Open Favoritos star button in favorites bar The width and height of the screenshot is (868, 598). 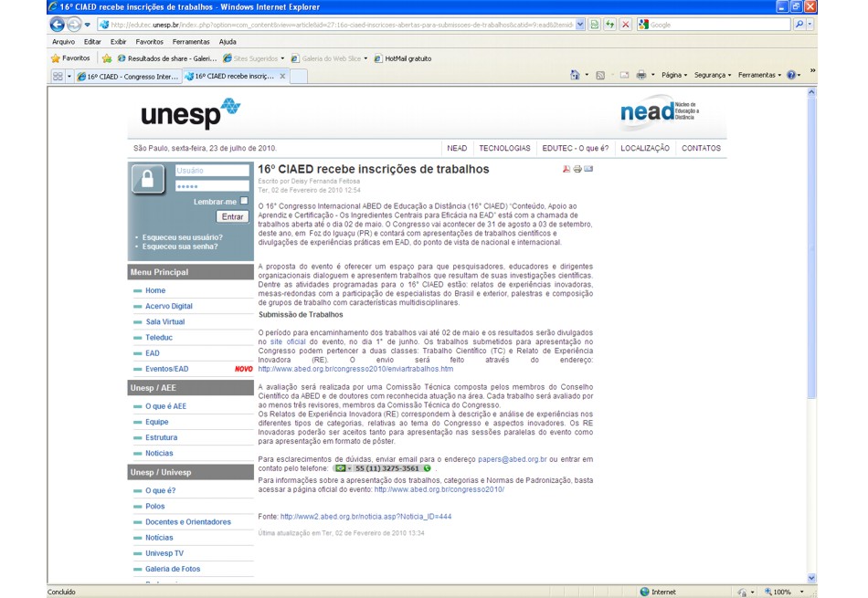(x=70, y=58)
